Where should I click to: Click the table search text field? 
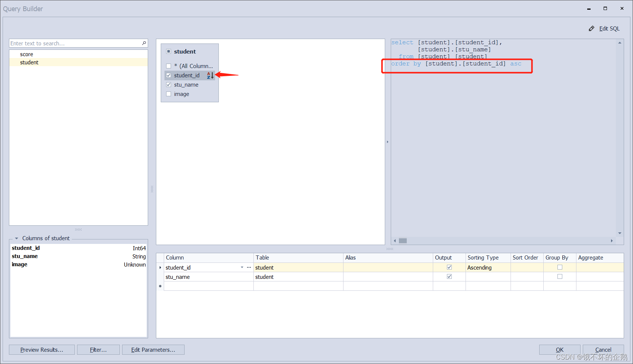pyautogui.click(x=75, y=44)
